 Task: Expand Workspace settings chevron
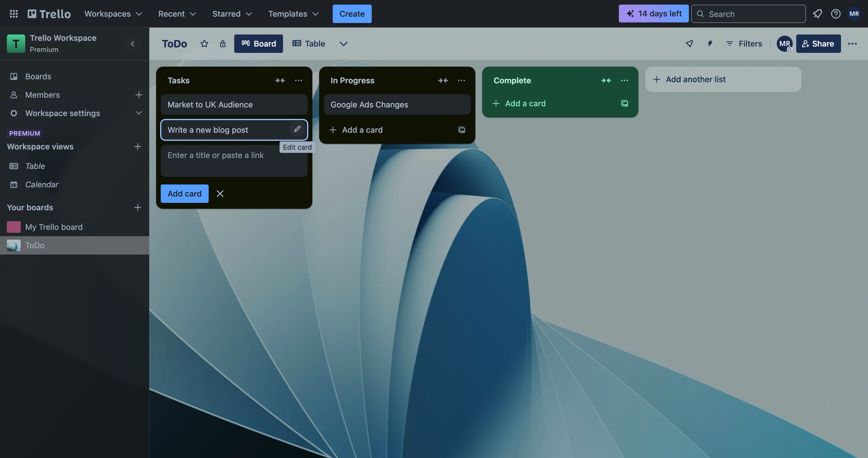[138, 113]
